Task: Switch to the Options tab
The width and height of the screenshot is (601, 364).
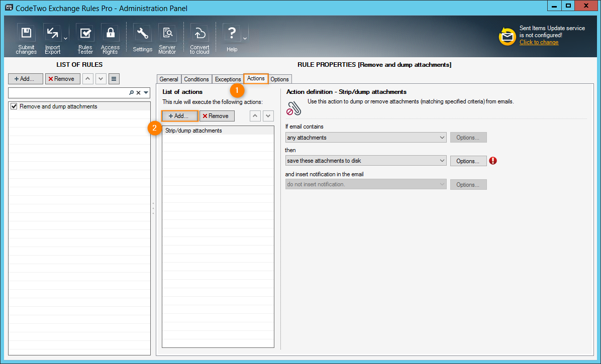Action: 279,79
